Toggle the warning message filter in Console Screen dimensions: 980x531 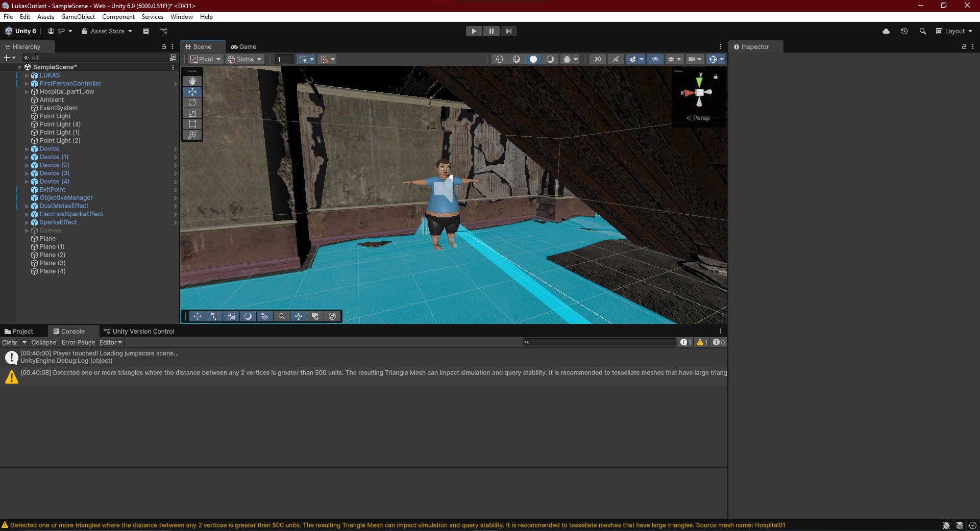[702, 342]
